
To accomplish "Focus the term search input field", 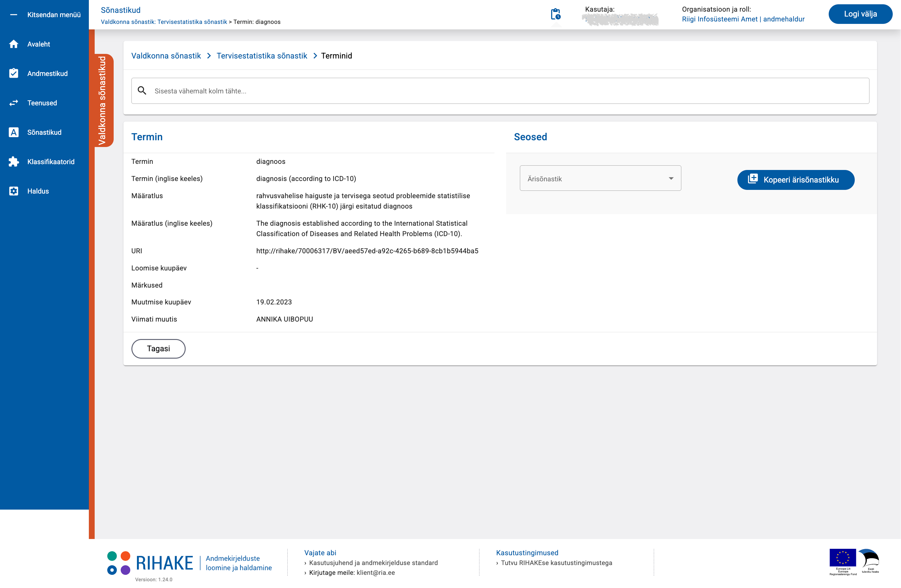I will [x=507, y=91].
